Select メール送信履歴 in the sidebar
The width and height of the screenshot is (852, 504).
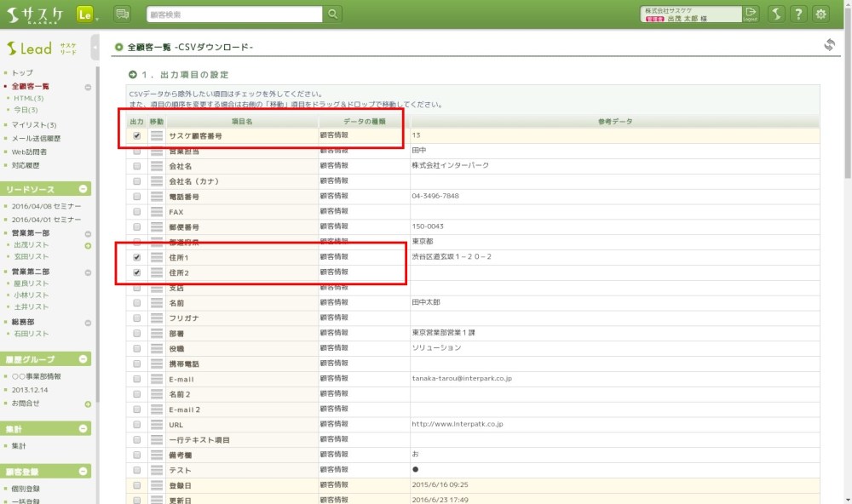click(x=36, y=139)
